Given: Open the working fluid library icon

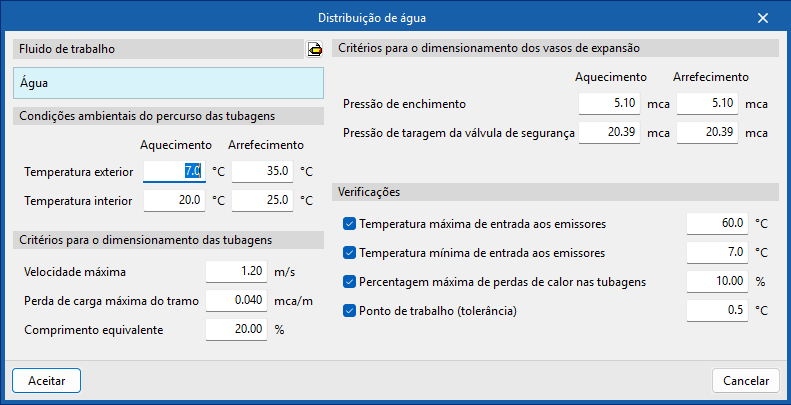Looking at the screenshot, I should (314, 49).
